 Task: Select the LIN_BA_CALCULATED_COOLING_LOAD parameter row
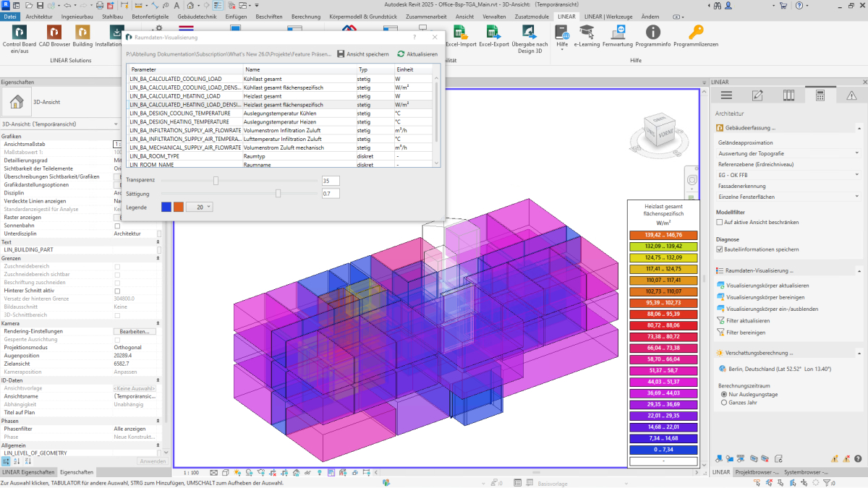184,78
